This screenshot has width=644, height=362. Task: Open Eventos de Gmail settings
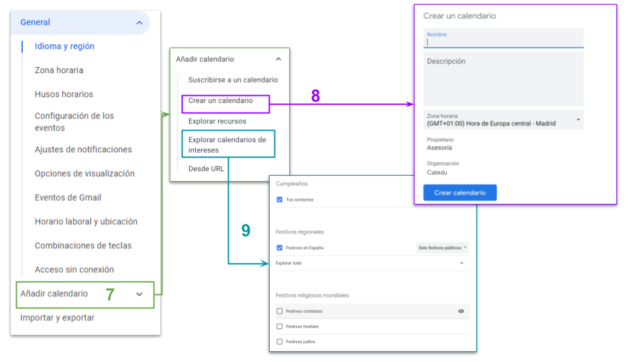tap(68, 197)
